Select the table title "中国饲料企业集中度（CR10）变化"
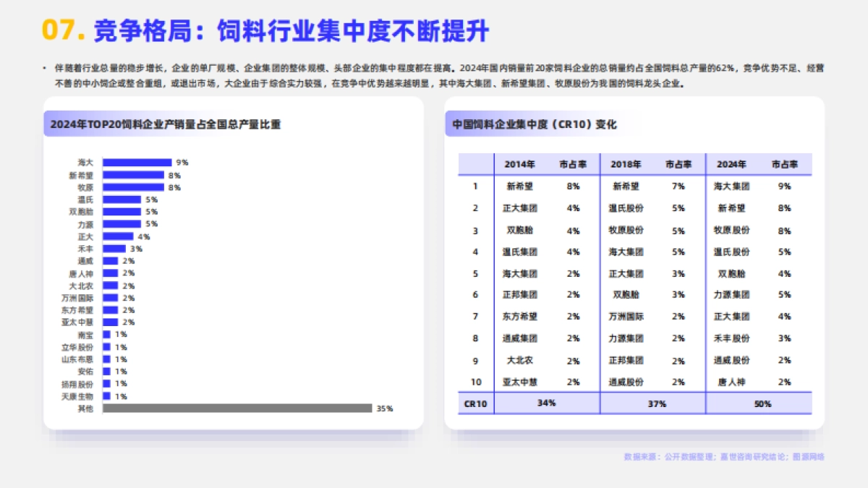This screenshot has width=868, height=488. 535,124
